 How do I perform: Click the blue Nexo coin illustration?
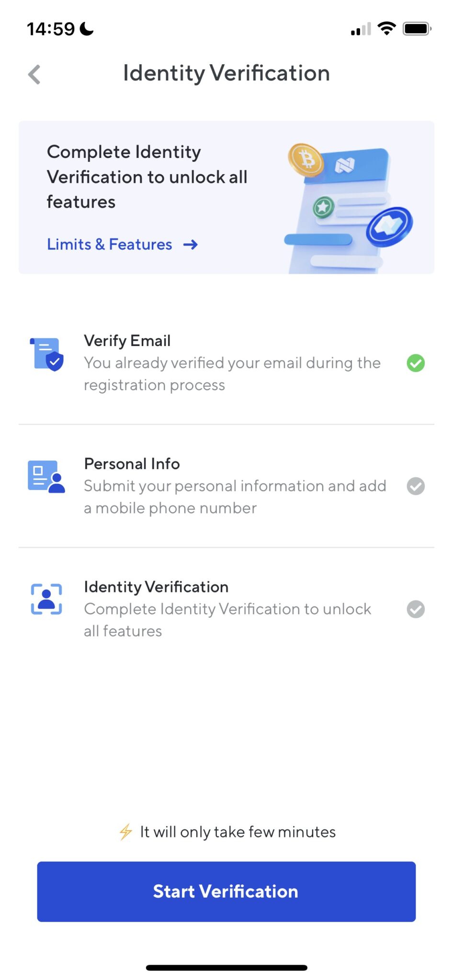[x=389, y=226]
